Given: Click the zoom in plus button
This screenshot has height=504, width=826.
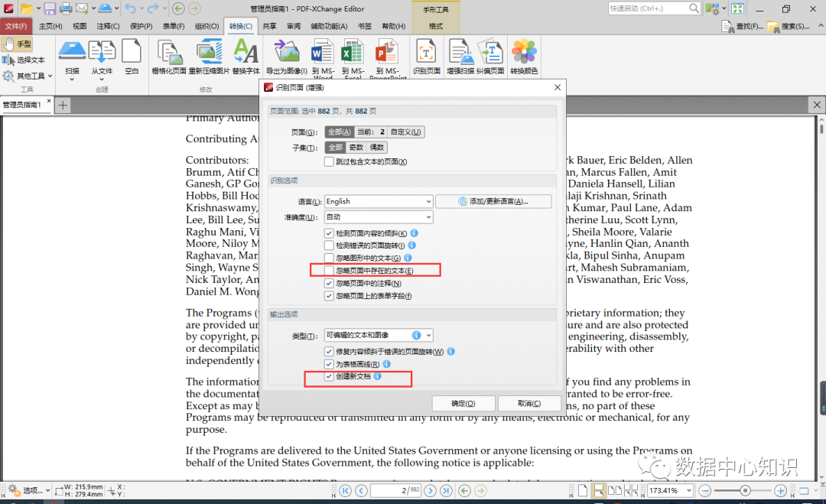Looking at the screenshot, I should click(780, 491).
